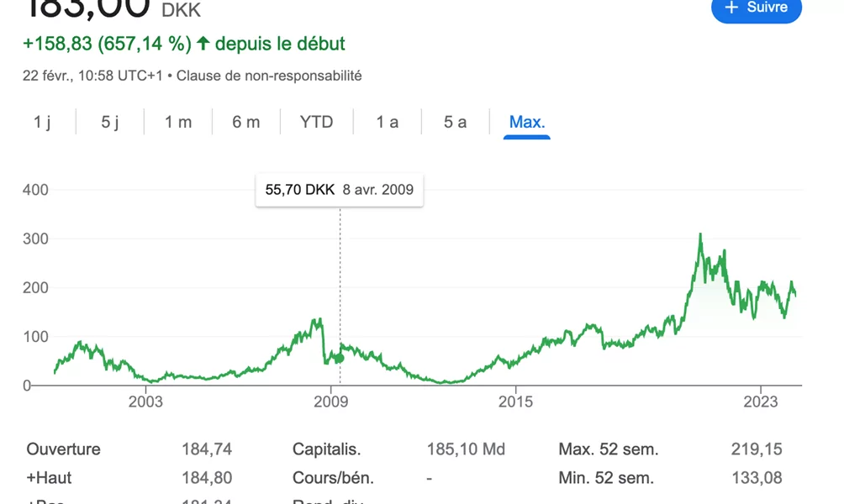
Task: Click the Capitalis. value 185,10 Md
Action: (466, 449)
